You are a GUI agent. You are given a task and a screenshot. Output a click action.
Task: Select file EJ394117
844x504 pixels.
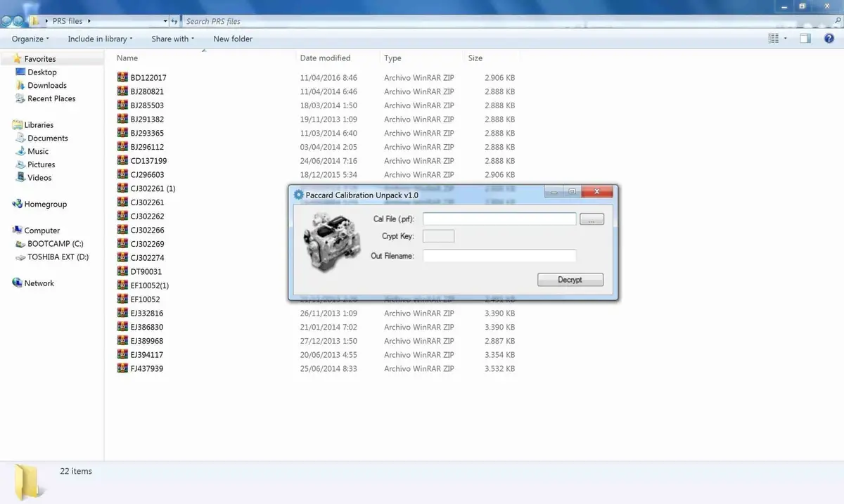coord(147,355)
